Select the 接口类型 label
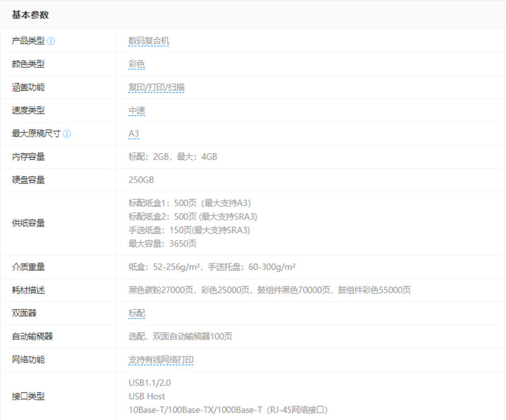Viewport: 506px width, 420px height. 28,397
